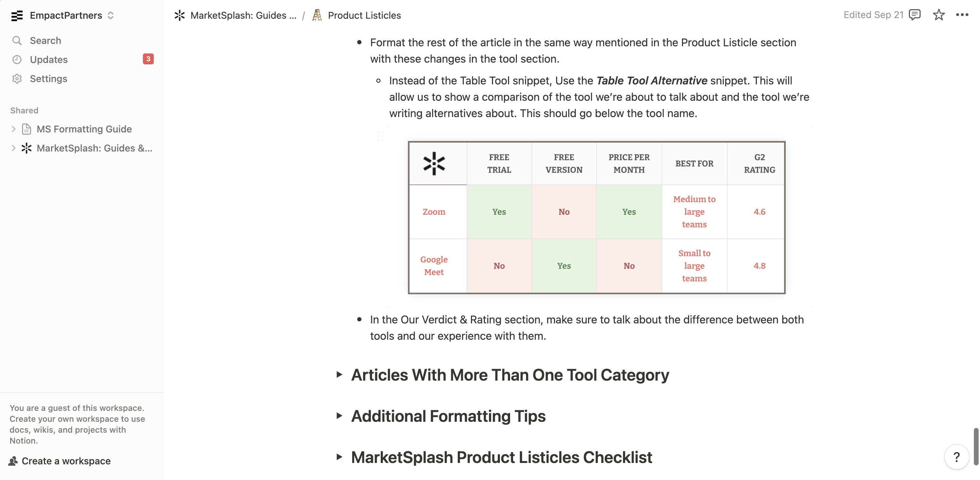Expand MarketSplash Product Listicles Checklist toggle
Screen dimensions: 980x480
click(339, 457)
